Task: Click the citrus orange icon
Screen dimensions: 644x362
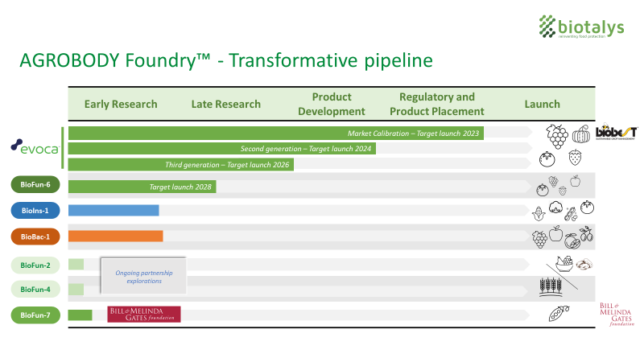Action: coord(572,241)
